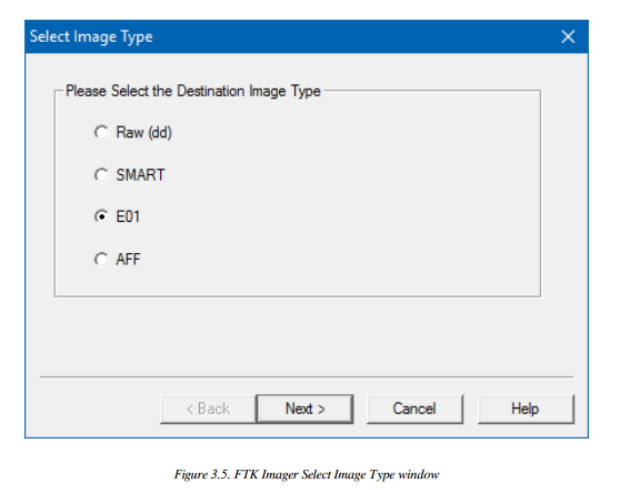Screen dimensions: 626x490
Task: Cancel the Select Image Type dialog
Action: click(x=415, y=409)
